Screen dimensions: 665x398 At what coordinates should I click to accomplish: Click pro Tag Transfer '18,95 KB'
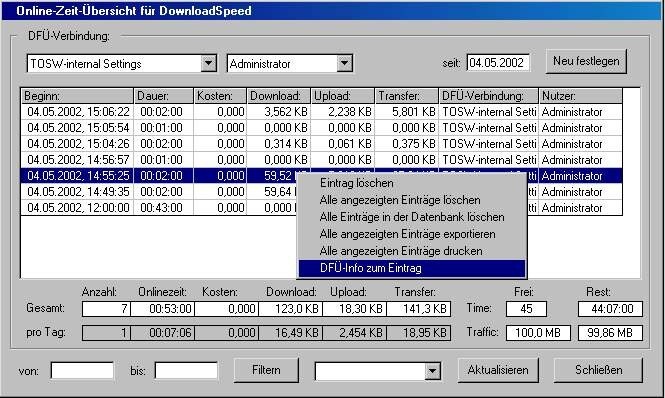tap(419, 333)
